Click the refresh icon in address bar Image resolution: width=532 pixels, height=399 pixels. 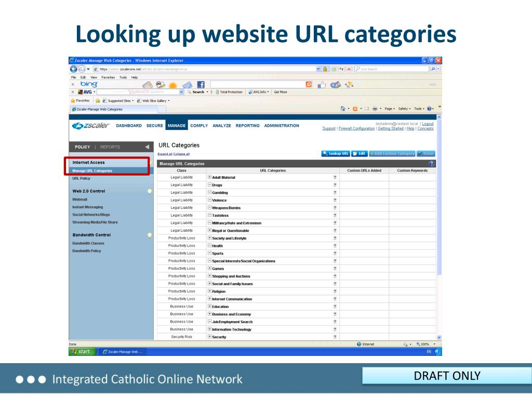click(x=341, y=69)
